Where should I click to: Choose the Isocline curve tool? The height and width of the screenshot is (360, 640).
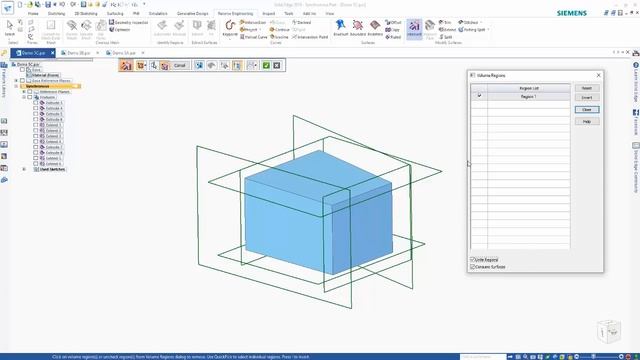(279, 37)
